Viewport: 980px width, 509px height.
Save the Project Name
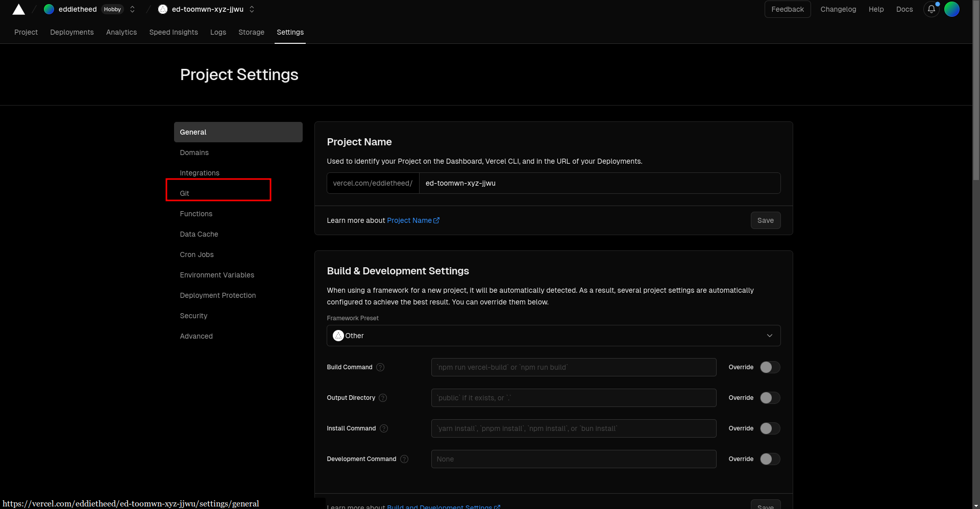point(765,220)
